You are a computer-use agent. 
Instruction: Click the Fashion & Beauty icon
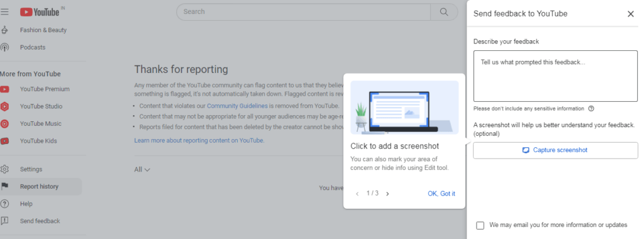coord(4,30)
